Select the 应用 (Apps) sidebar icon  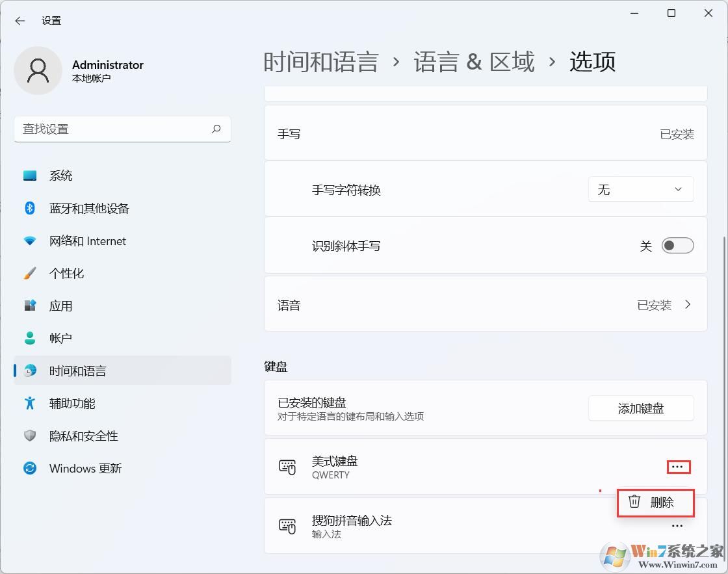click(x=30, y=306)
